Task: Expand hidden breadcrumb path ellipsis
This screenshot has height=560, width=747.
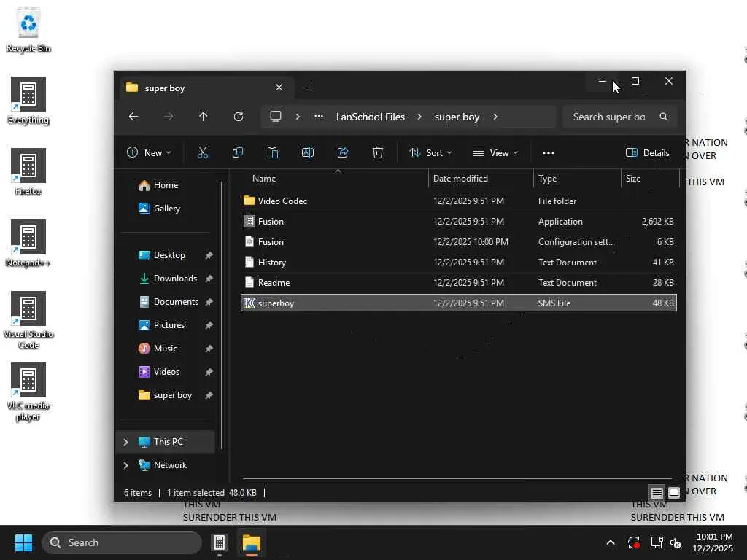Action: (319, 117)
